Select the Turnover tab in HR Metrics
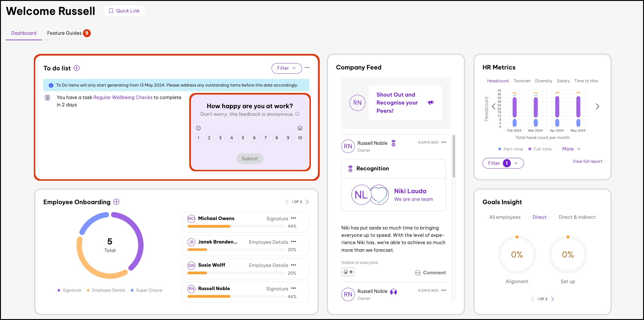The width and height of the screenshot is (644, 320). [x=522, y=81]
